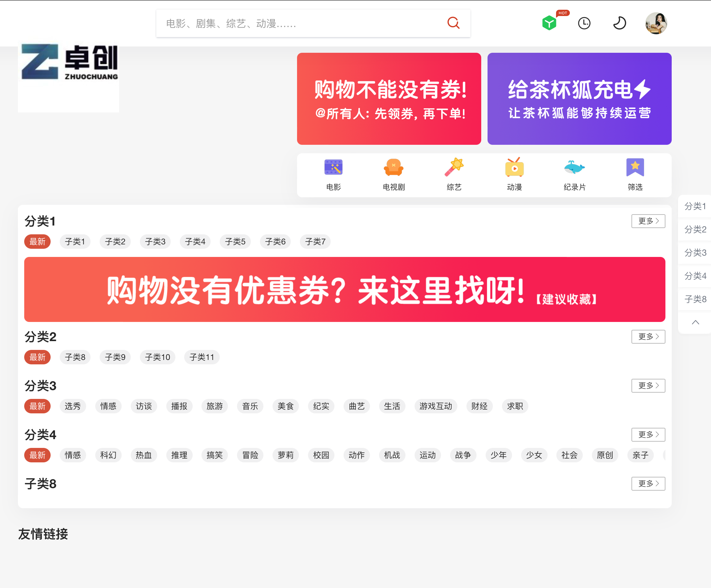
Task: Open the user avatar profile
Action: pyautogui.click(x=656, y=23)
